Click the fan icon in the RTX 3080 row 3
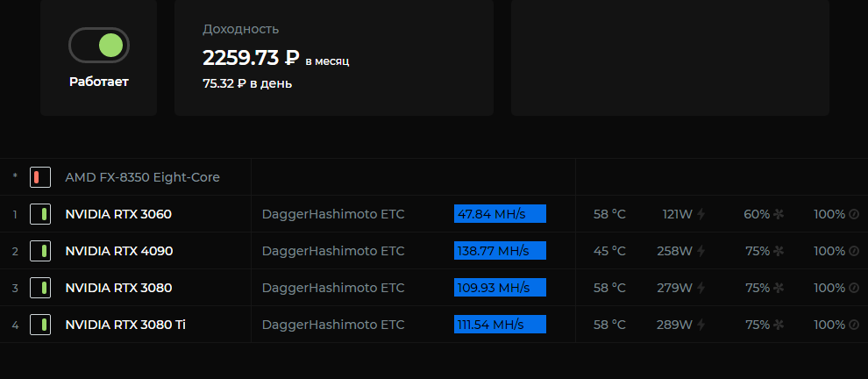The height and width of the screenshot is (379, 868). point(779,288)
